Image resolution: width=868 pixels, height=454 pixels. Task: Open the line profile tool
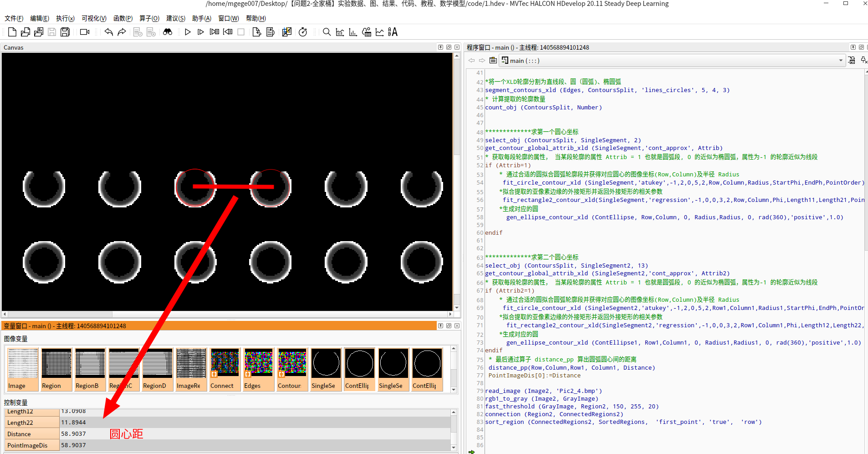point(379,32)
